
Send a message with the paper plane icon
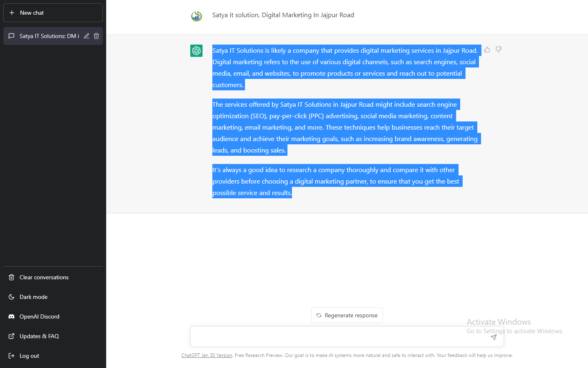pyautogui.click(x=493, y=337)
